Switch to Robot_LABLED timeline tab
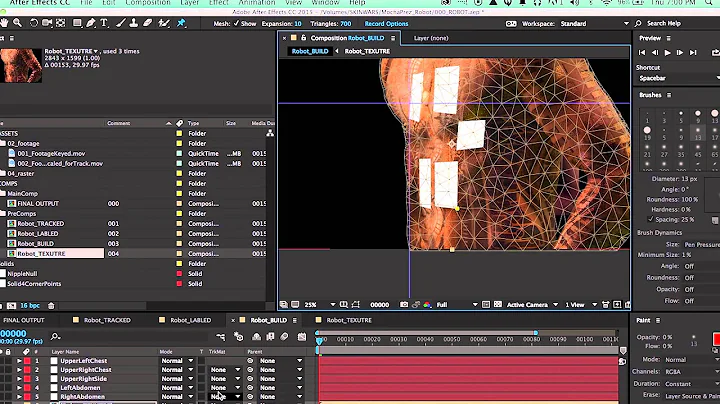The width and height of the screenshot is (720, 404). 191,320
